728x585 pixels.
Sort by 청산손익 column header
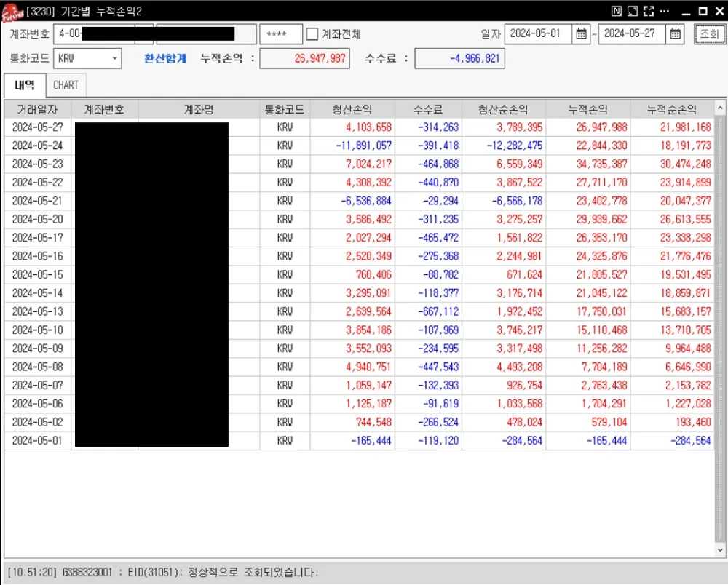(352, 109)
